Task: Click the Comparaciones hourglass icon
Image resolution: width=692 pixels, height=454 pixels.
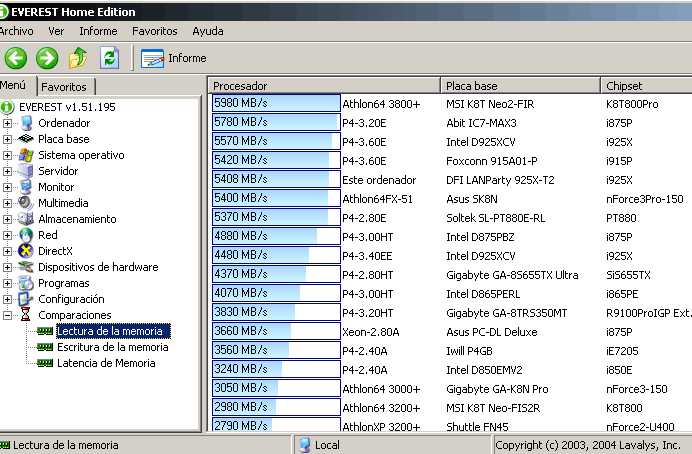Action: (26, 315)
